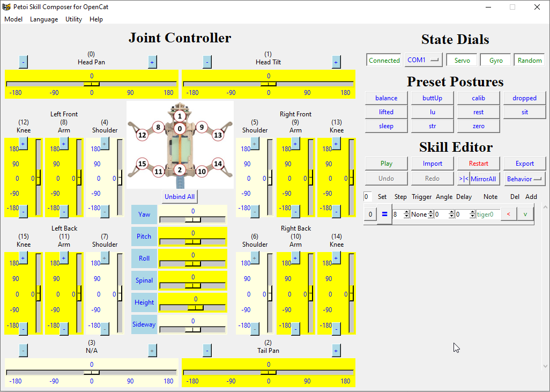The image size is (550, 392).
Task: Click joint 15 circle on robot image
Action: pos(142,164)
